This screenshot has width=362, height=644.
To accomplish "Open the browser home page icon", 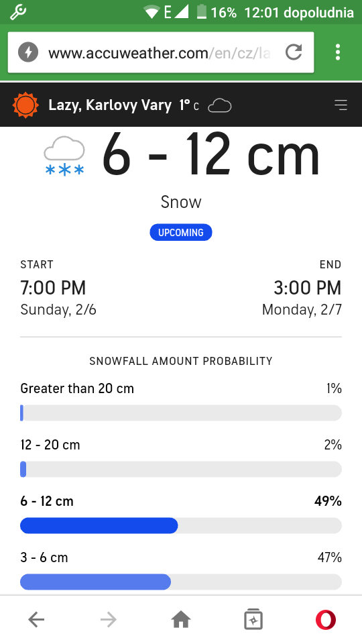I will (181, 620).
